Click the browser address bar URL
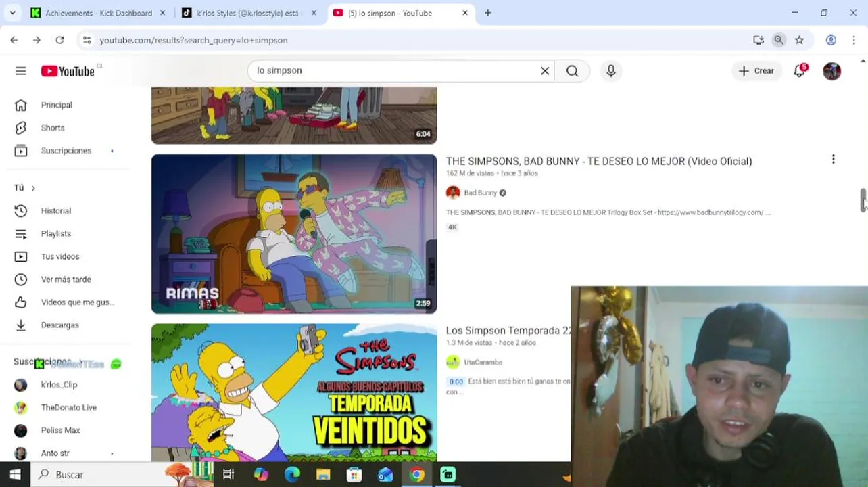 click(x=193, y=40)
